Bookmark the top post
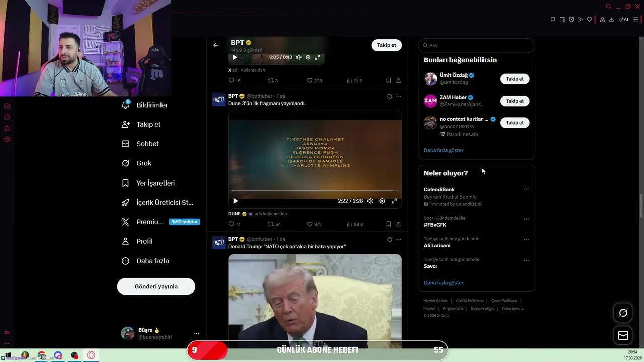Viewport: 644px width, 362px height. [389, 80]
